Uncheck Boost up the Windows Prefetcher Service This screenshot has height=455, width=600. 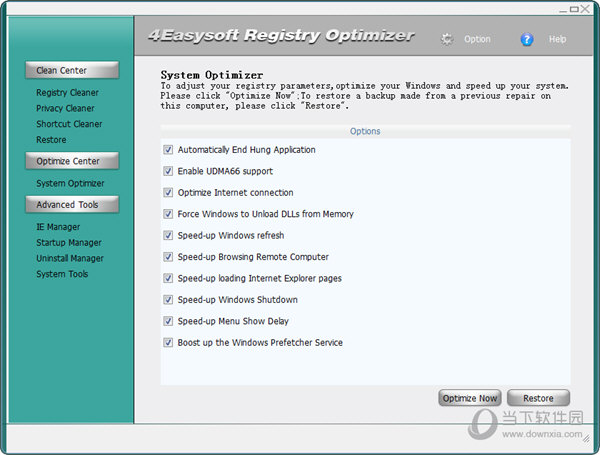[x=168, y=342]
